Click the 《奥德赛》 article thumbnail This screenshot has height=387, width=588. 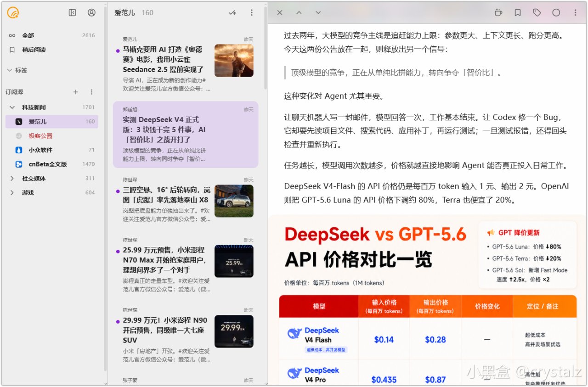(234, 60)
